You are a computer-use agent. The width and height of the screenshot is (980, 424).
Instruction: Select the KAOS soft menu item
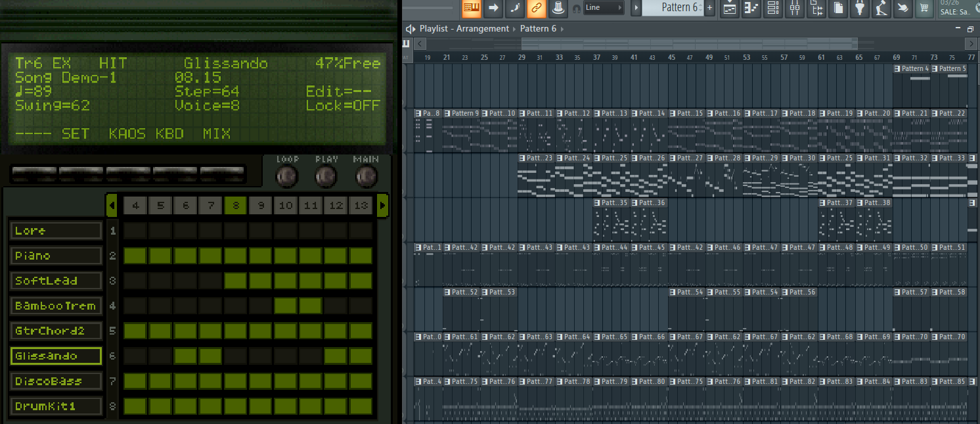127,134
